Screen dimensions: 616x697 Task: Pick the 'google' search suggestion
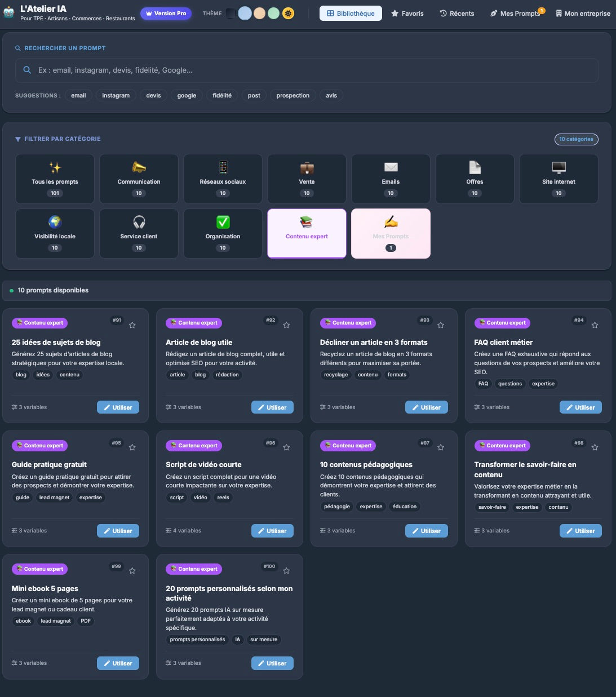(187, 95)
